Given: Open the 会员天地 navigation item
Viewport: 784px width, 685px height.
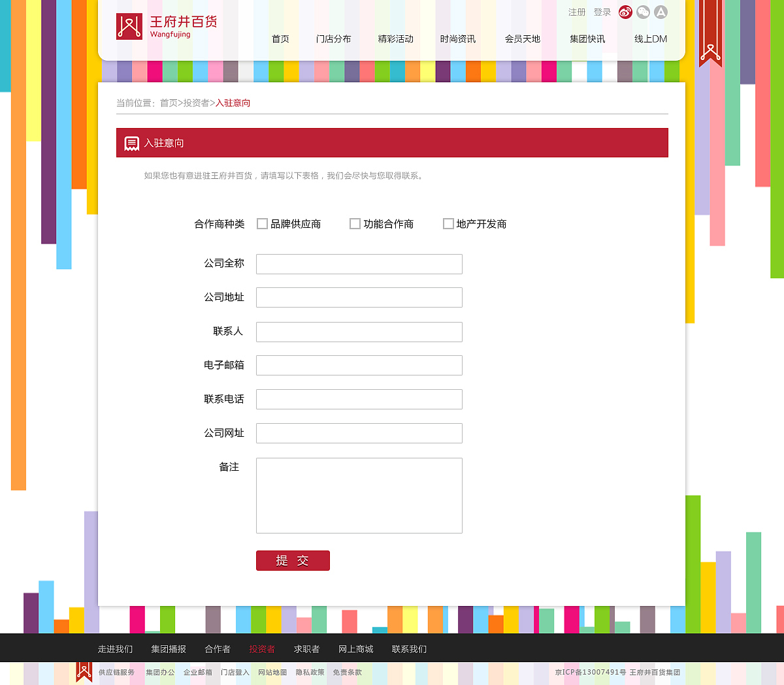Looking at the screenshot, I should pos(523,39).
